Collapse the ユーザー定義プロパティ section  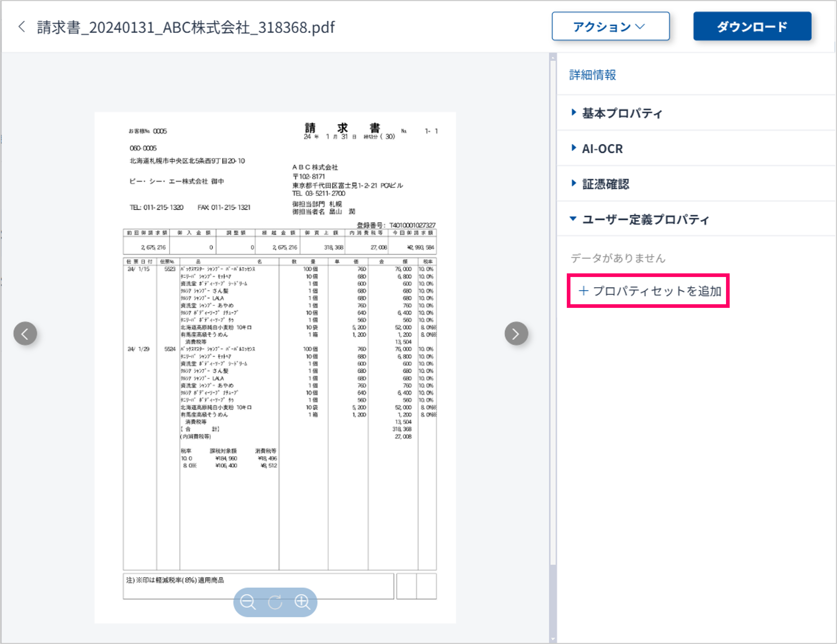[x=645, y=219]
